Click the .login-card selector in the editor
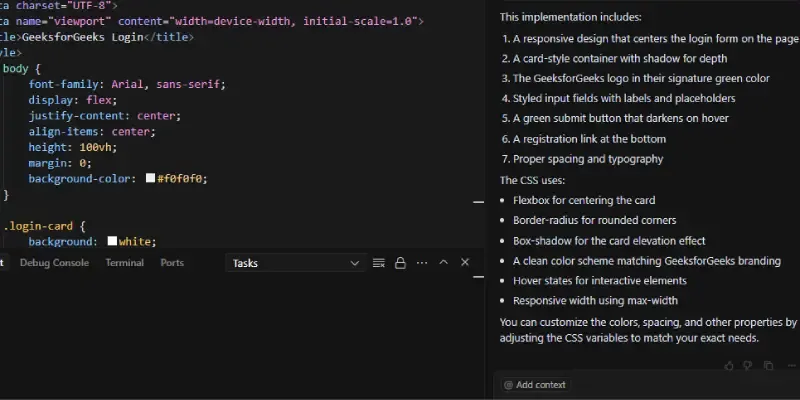Screen dimensions: 800x400 [x=38, y=226]
